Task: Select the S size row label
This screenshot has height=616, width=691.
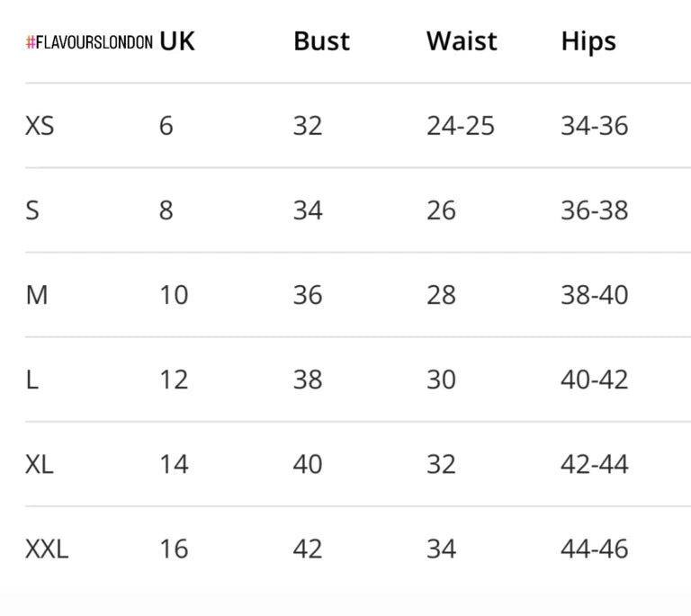Action: point(32,210)
